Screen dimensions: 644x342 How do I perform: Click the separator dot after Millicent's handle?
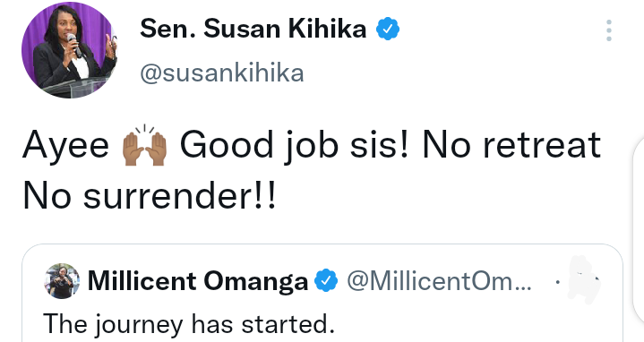coord(557,282)
